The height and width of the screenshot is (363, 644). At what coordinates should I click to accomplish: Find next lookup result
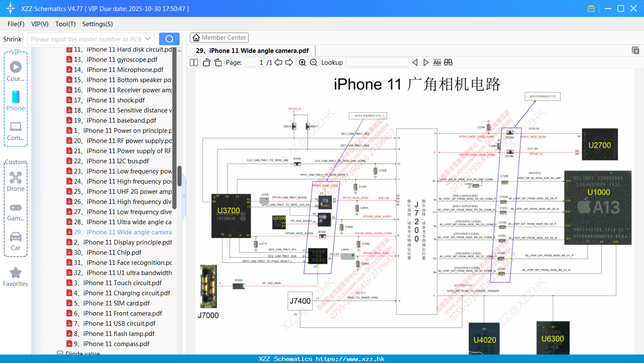point(426,63)
